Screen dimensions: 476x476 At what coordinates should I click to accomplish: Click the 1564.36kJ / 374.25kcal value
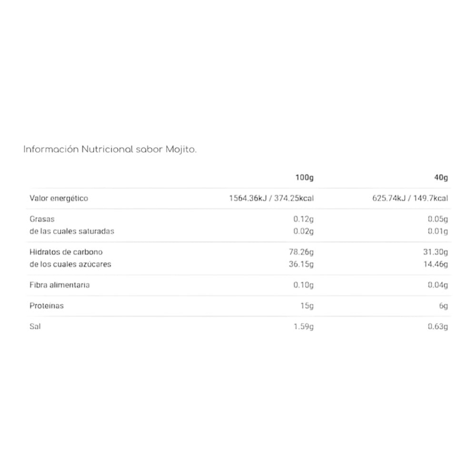click(x=271, y=198)
